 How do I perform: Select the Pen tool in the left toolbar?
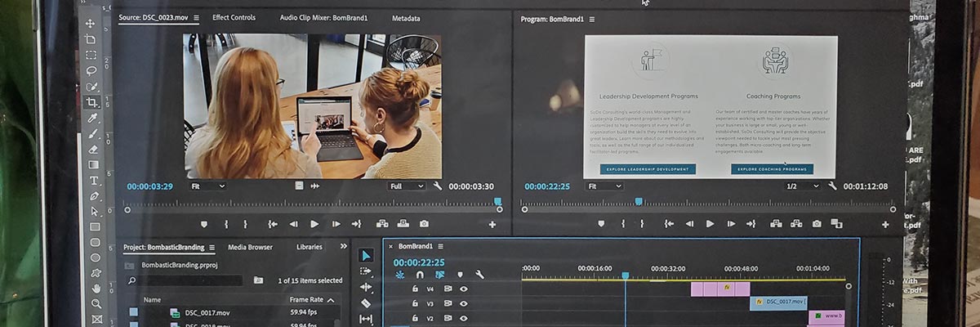point(94,196)
